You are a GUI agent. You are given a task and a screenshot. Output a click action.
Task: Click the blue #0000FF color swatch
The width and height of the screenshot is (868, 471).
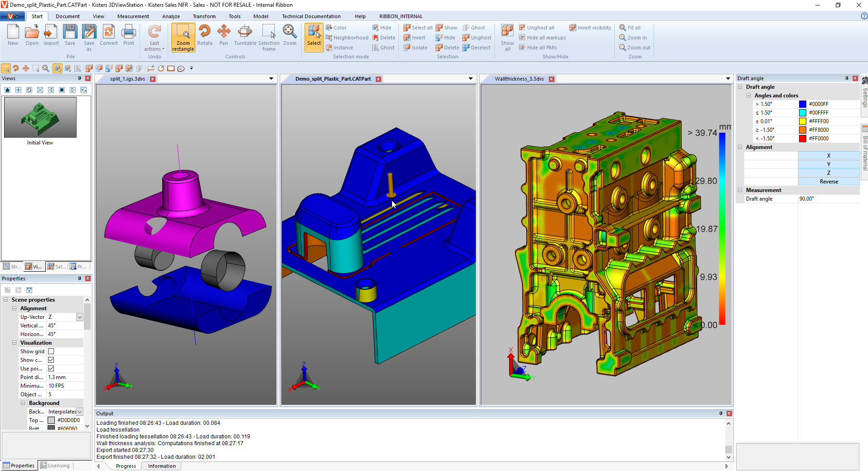click(802, 104)
